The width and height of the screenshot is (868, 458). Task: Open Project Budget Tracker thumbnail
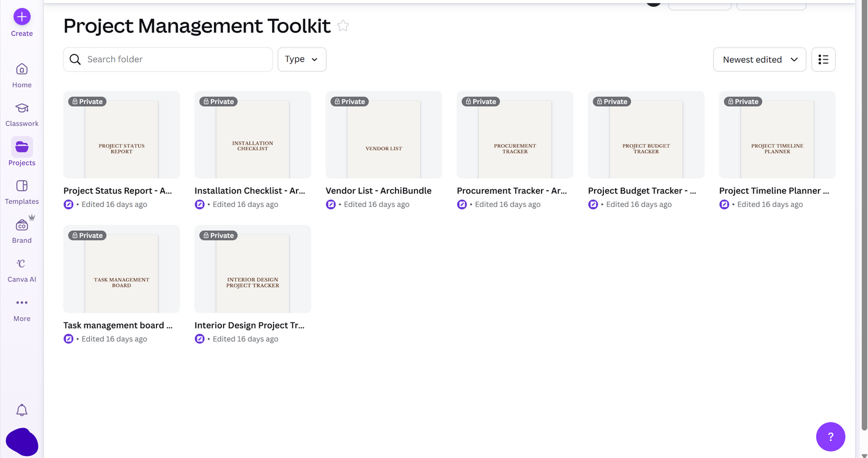646,135
